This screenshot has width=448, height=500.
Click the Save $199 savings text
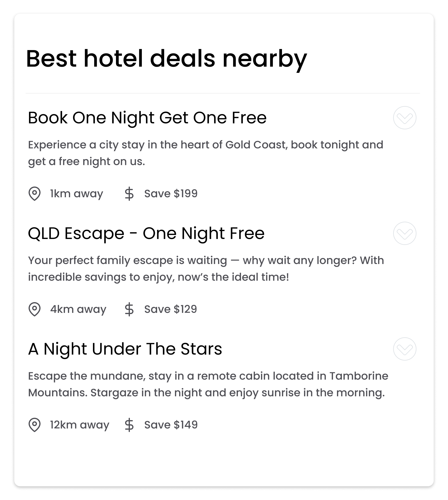pyautogui.click(x=171, y=193)
